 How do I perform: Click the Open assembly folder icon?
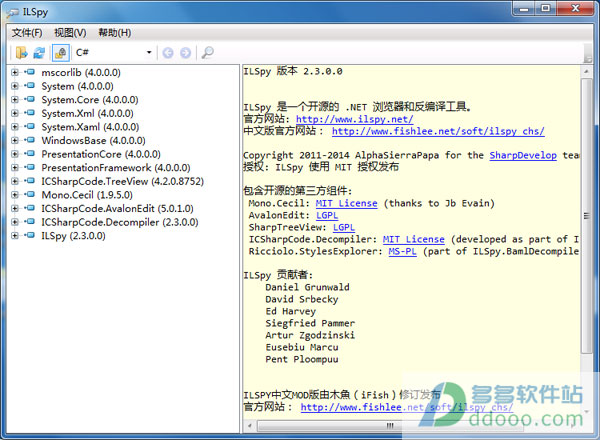pos(21,52)
